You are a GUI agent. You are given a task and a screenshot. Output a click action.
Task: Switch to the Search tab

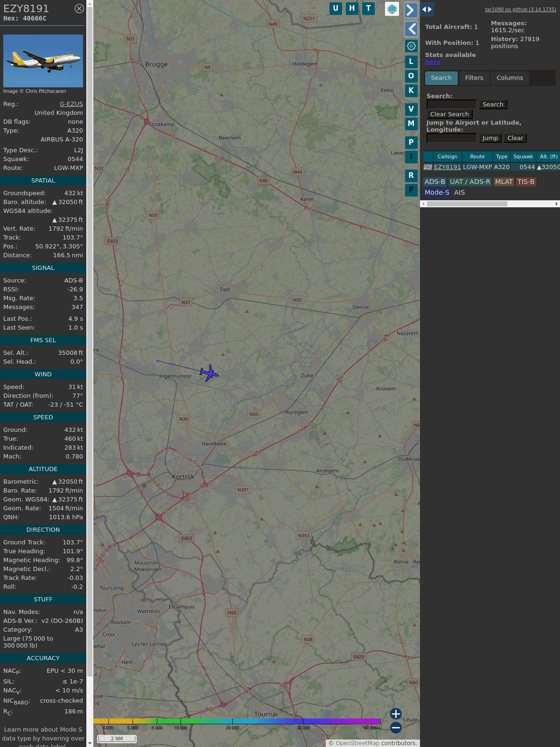click(x=441, y=78)
